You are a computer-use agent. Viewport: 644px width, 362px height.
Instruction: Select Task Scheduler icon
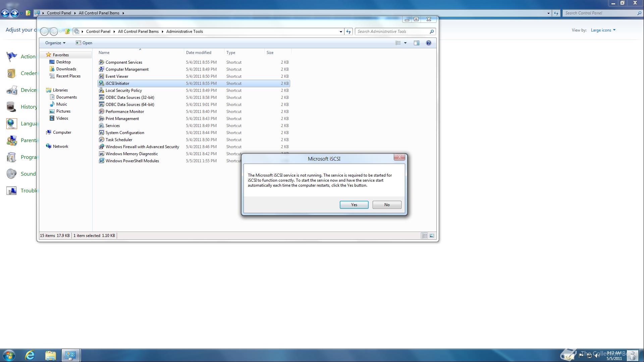click(101, 140)
